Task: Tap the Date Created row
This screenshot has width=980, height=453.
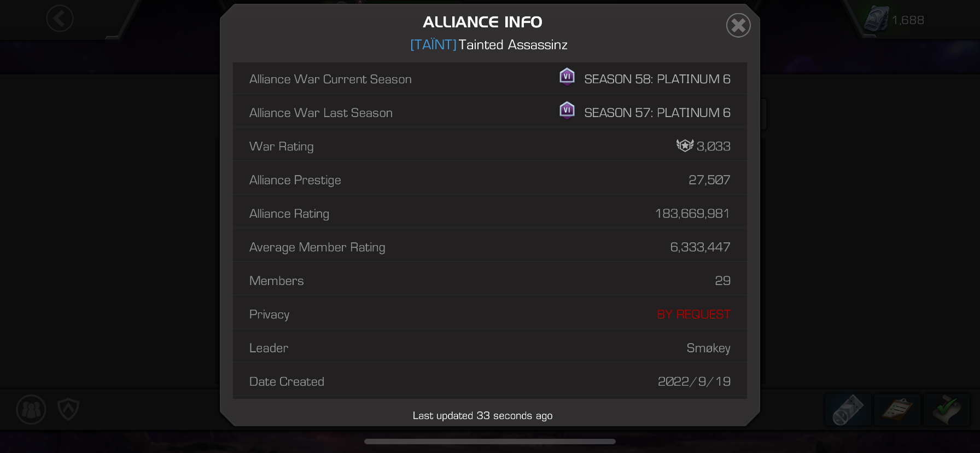Action: coord(490,381)
